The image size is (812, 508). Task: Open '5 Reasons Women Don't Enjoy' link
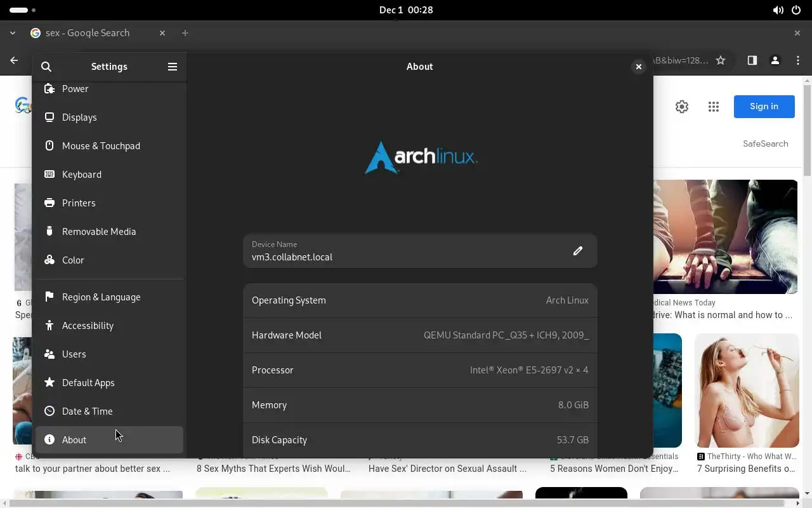point(614,469)
